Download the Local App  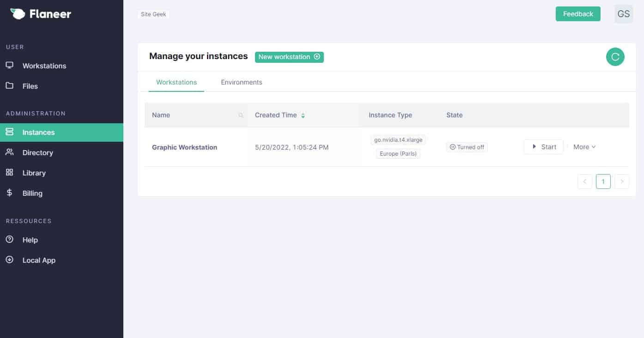tap(39, 260)
